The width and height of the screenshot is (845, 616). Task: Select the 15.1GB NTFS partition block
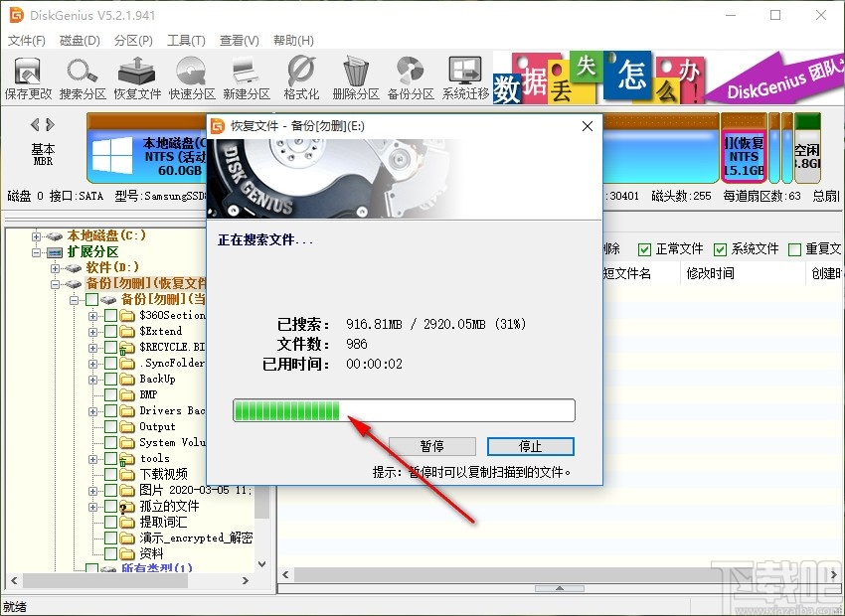click(744, 148)
